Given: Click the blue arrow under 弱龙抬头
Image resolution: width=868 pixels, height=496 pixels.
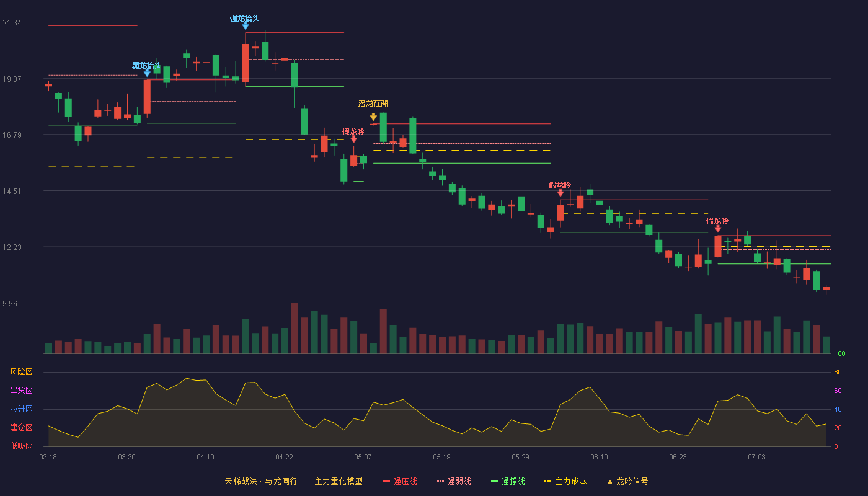Looking at the screenshot, I should click(147, 73).
